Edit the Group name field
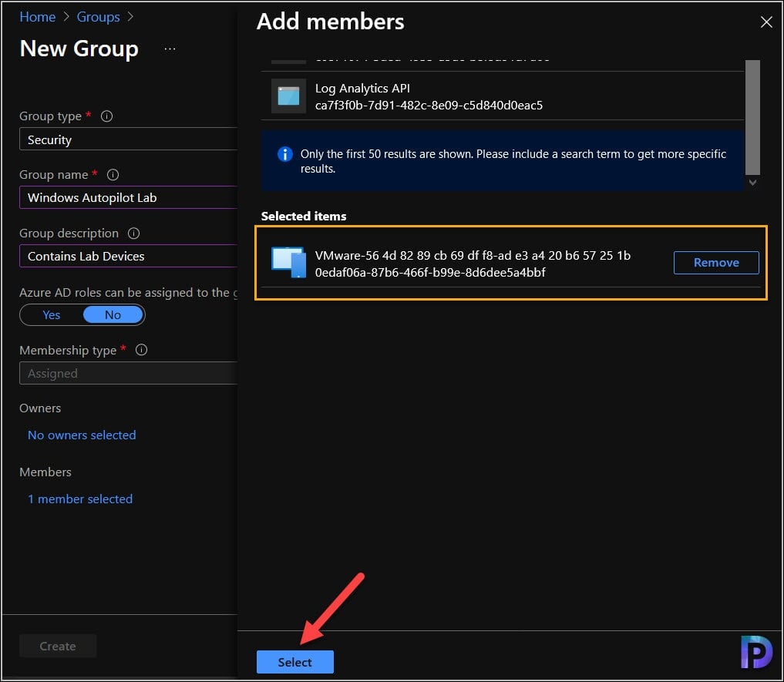This screenshot has width=784, height=682. [128, 197]
